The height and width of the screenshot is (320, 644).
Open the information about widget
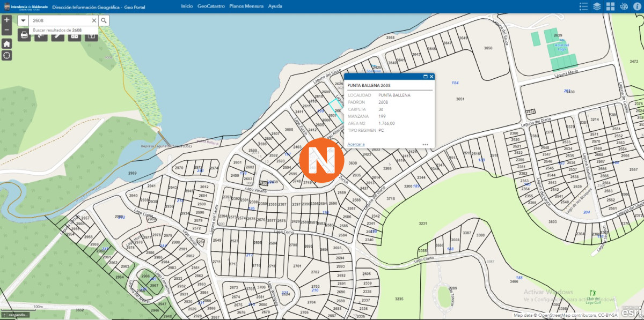637,6
